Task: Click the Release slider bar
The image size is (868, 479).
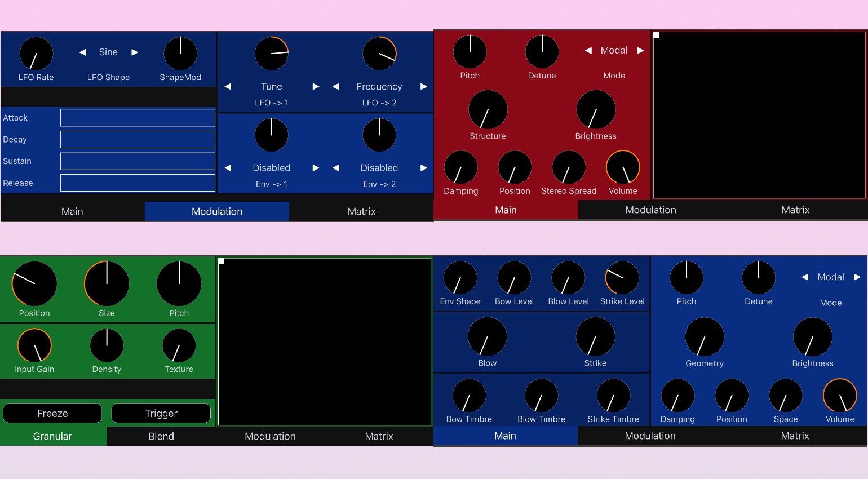Action: [138, 183]
